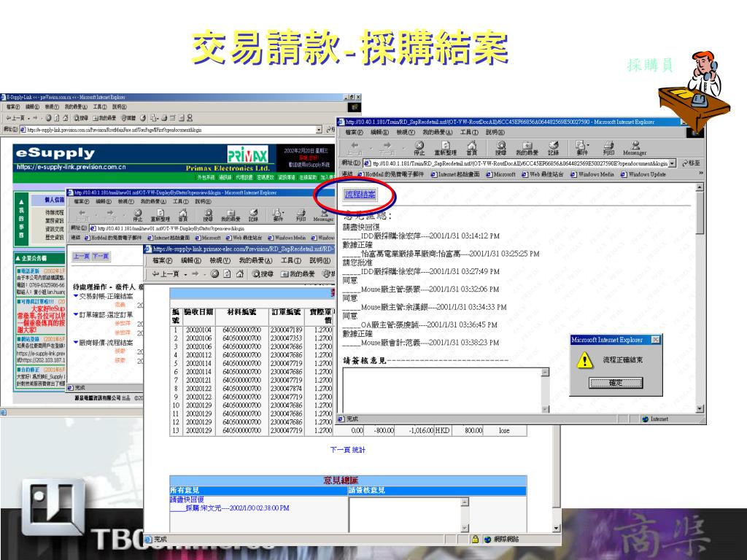Image resolution: width=747 pixels, height=560 pixels.
Task: Click 搜尋 in the primax-elec window toolbar
Action: pos(263,274)
